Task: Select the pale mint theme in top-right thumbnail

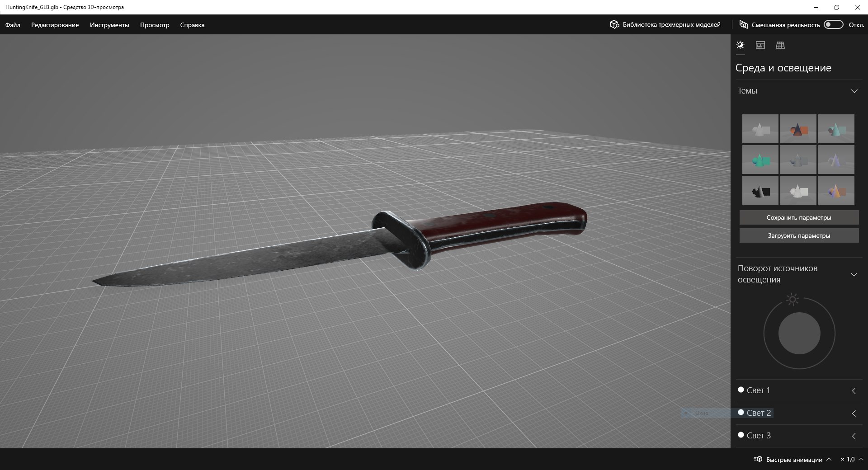Action: (836, 129)
